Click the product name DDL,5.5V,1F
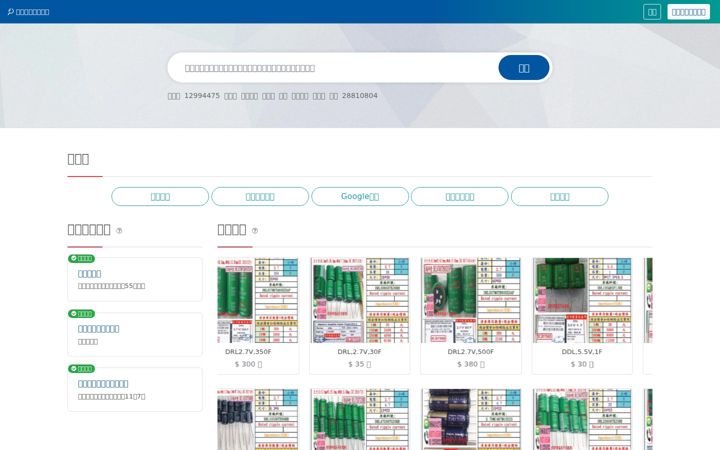 pos(582,352)
